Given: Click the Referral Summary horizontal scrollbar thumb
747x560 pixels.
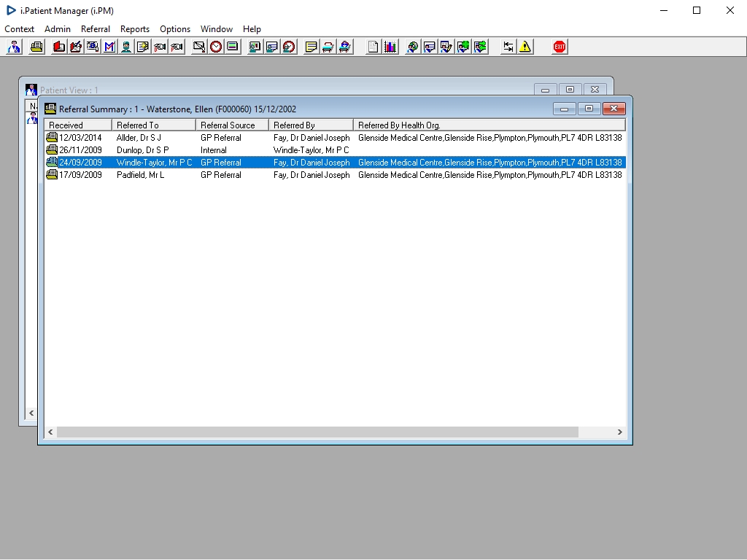Looking at the screenshot, I should coord(317,432).
